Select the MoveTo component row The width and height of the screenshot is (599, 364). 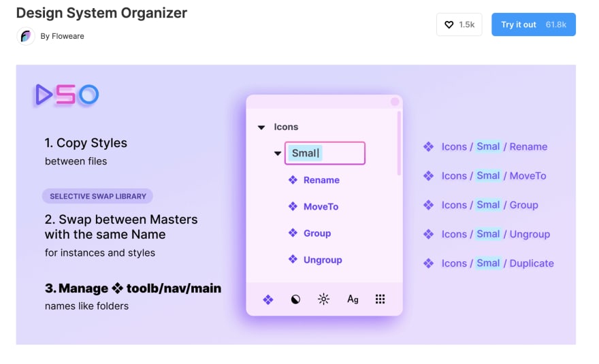(x=313, y=207)
